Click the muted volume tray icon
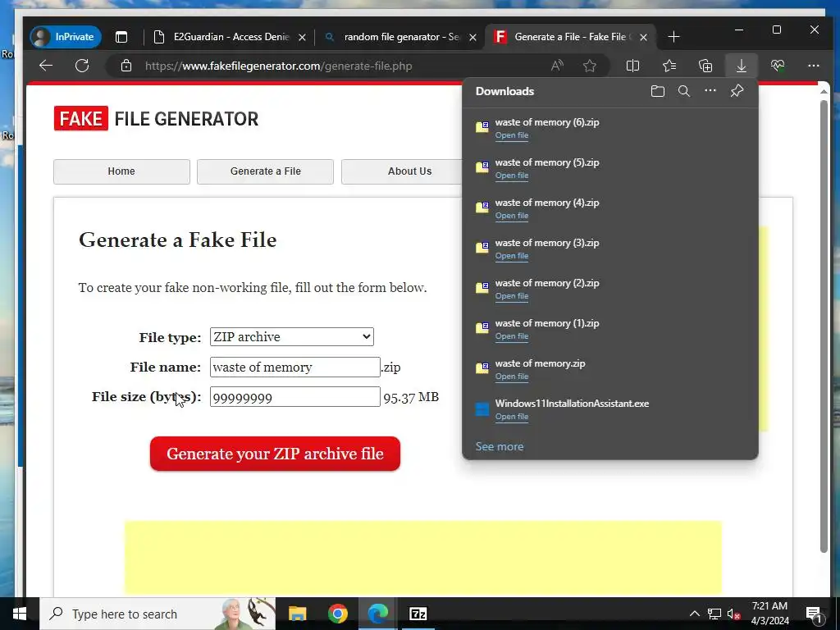The height and width of the screenshot is (630, 840). (x=733, y=614)
